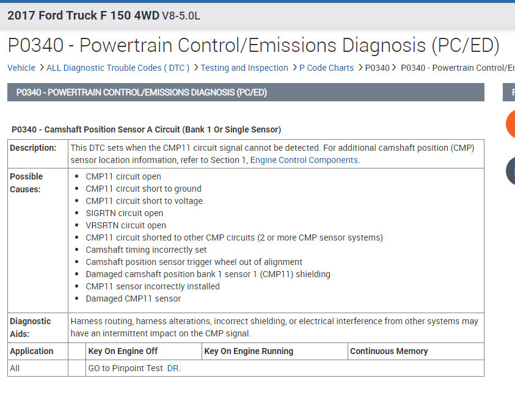515x420 pixels.
Task: Click the partially visible right panel header
Action: coord(509,92)
